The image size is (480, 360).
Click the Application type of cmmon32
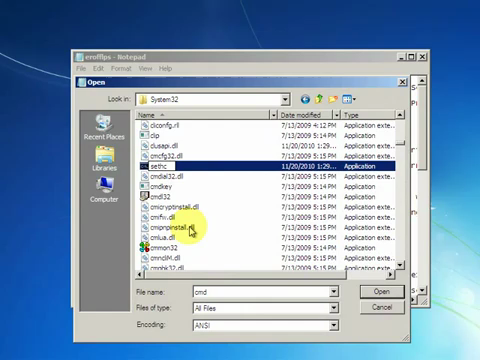coord(360,248)
